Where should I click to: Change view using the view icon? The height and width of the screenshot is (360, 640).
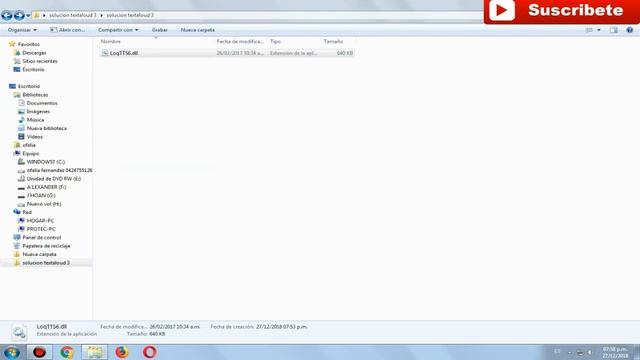coord(589,30)
